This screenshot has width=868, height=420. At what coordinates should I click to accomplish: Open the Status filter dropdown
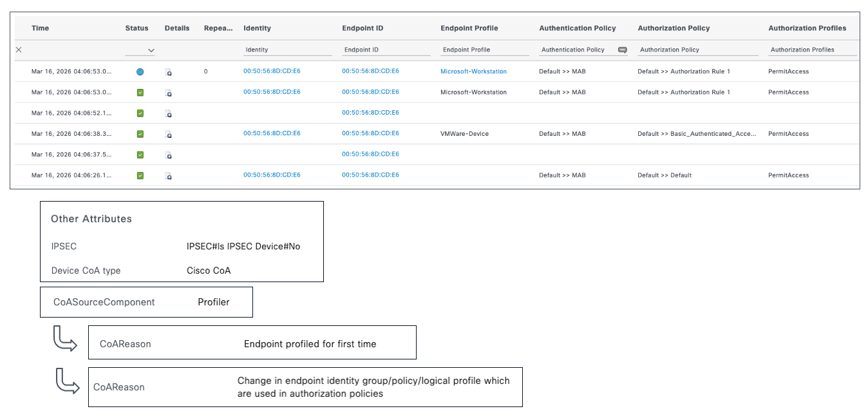140,50
